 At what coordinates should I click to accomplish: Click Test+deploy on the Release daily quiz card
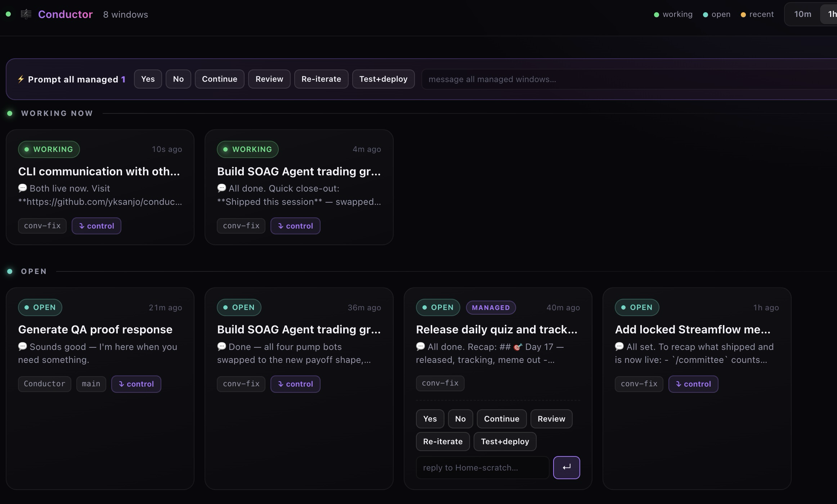(x=505, y=442)
